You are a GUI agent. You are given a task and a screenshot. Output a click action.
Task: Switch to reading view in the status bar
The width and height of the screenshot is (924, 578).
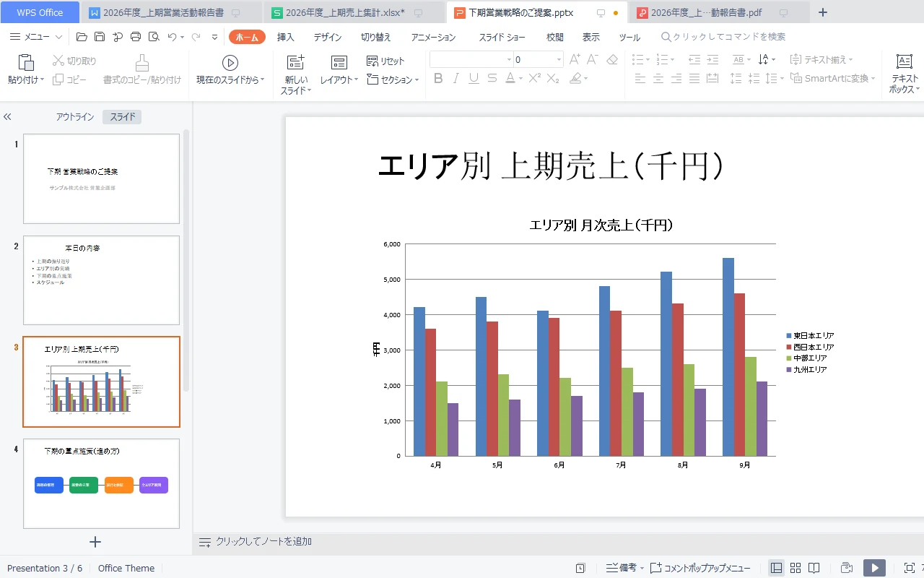click(x=814, y=568)
